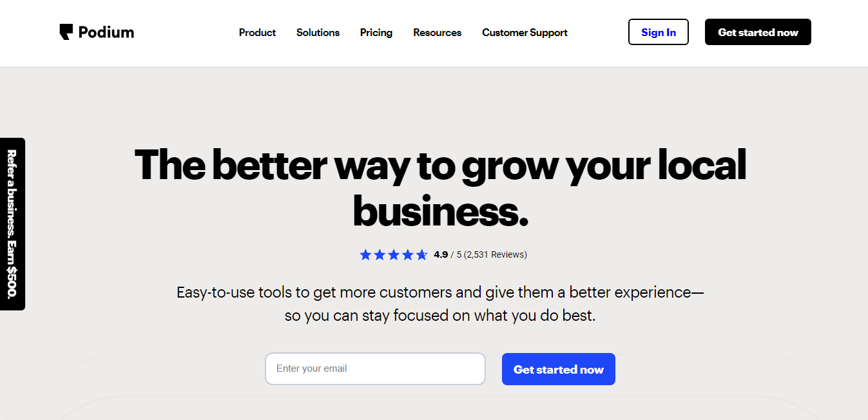Click inside the Enter your email field

(x=375, y=368)
